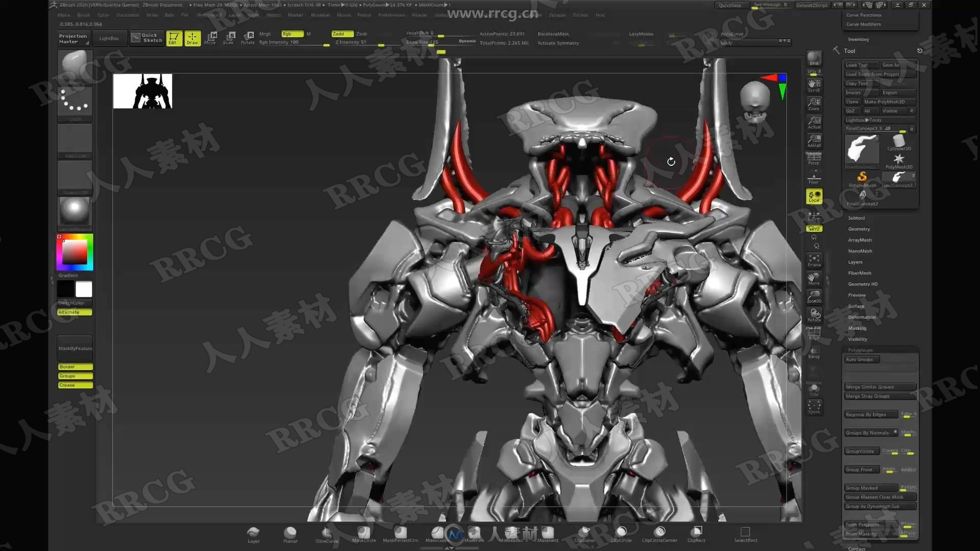This screenshot has width=980, height=551.
Task: Select the ClipRect brush
Action: 696,534
